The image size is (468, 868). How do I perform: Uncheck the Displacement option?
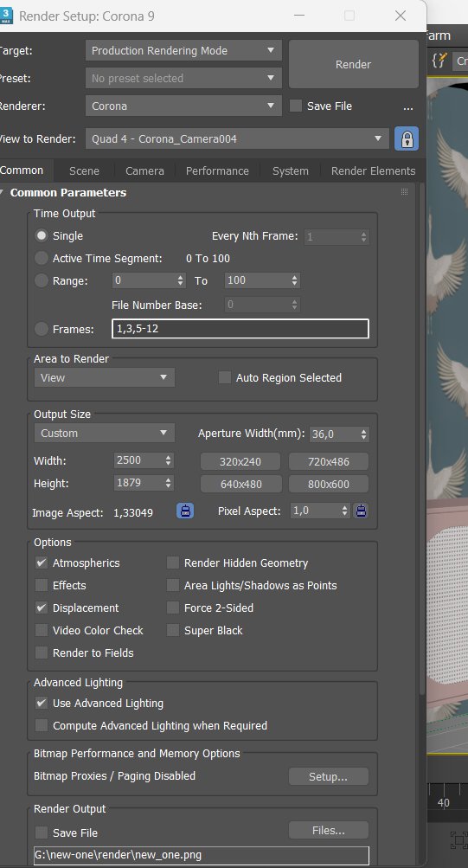[x=42, y=608]
